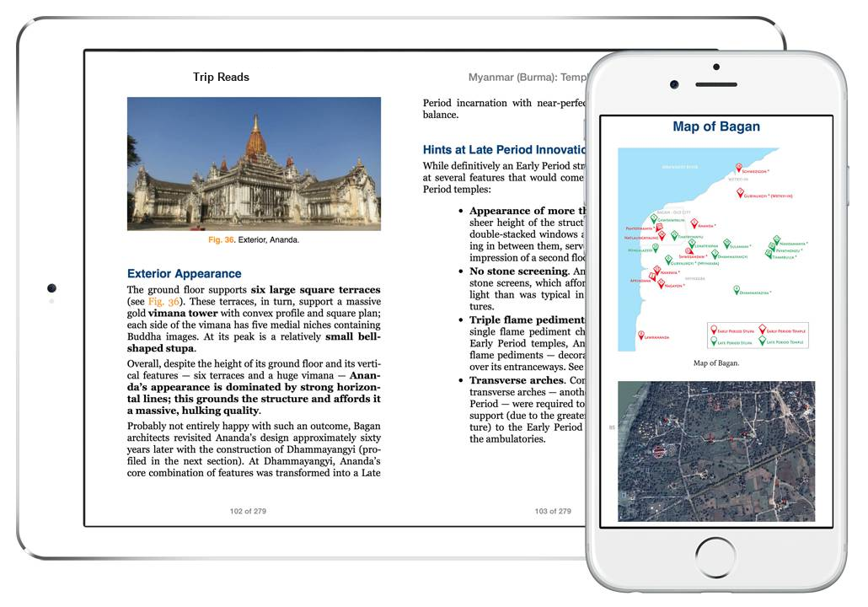Tap the green Dhammayazika map pin
The width and height of the screenshot is (868, 607).
click(x=737, y=290)
